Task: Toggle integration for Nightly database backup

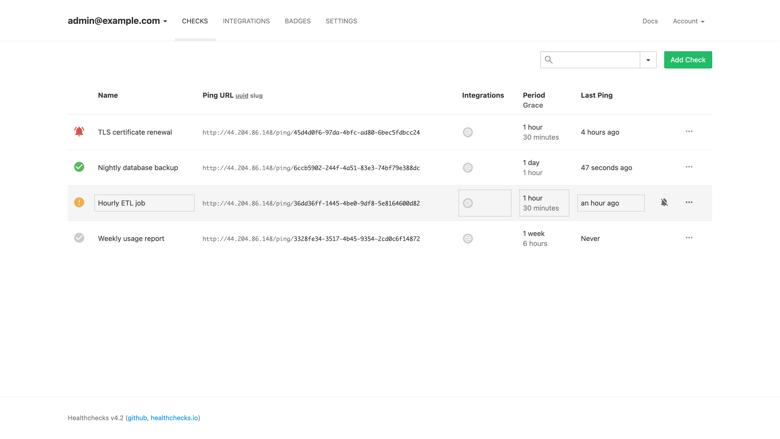Action: [468, 168]
